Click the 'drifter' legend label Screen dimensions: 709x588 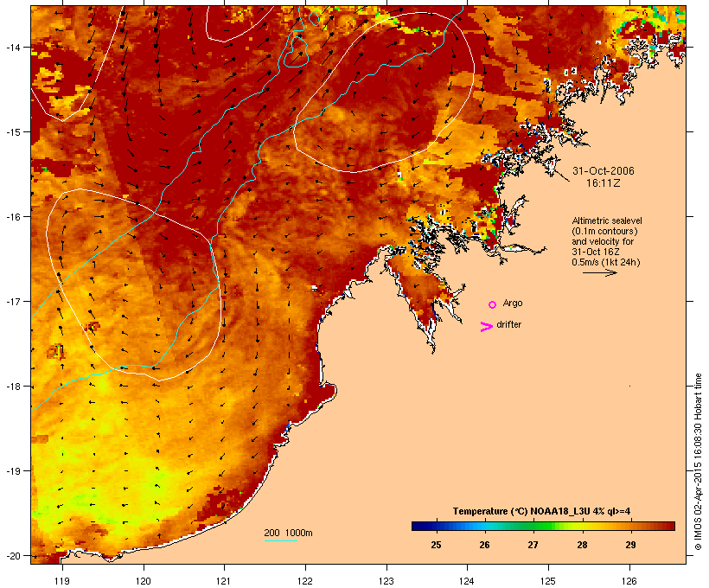[x=508, y=324]
